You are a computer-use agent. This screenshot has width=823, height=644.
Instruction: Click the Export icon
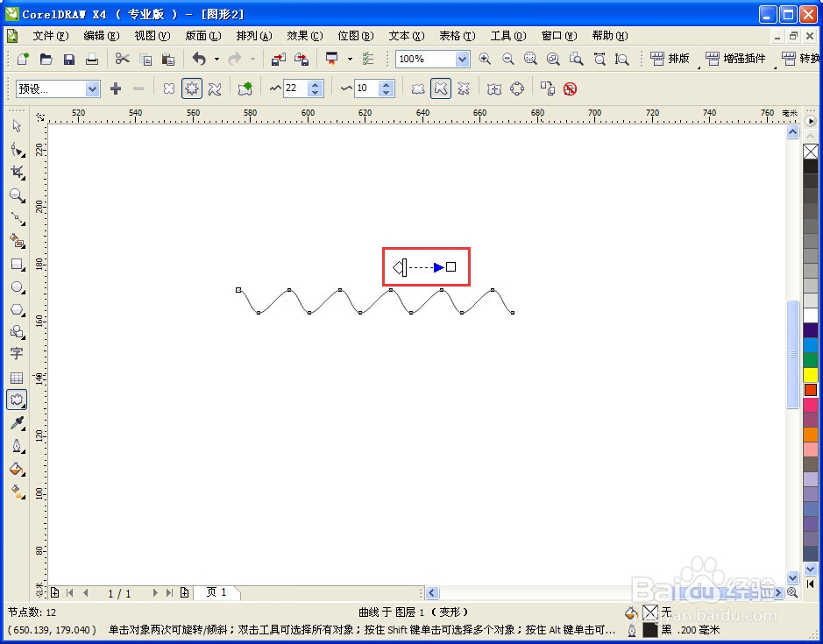[302, 59]
